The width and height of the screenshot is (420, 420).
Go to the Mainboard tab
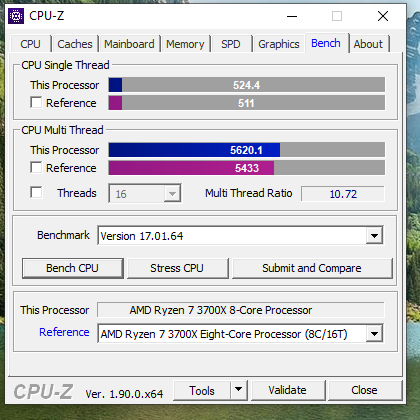(x=129, y=44)
